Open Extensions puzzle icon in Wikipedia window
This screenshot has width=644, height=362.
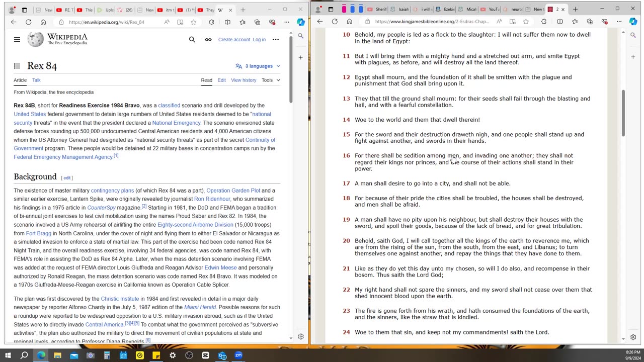pyautogui.click(x=211, y=22)
